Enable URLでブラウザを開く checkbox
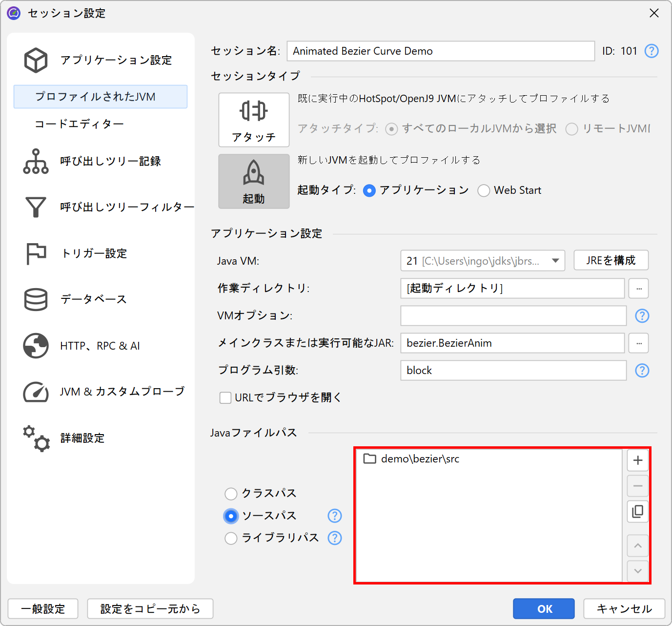672x626 pixels. click(225, 398)
